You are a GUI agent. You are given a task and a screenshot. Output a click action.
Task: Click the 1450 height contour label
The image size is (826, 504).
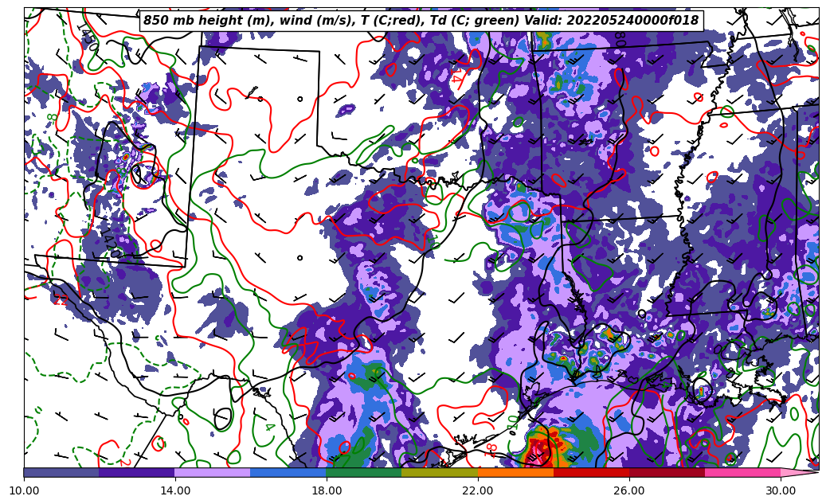point(88,37)
